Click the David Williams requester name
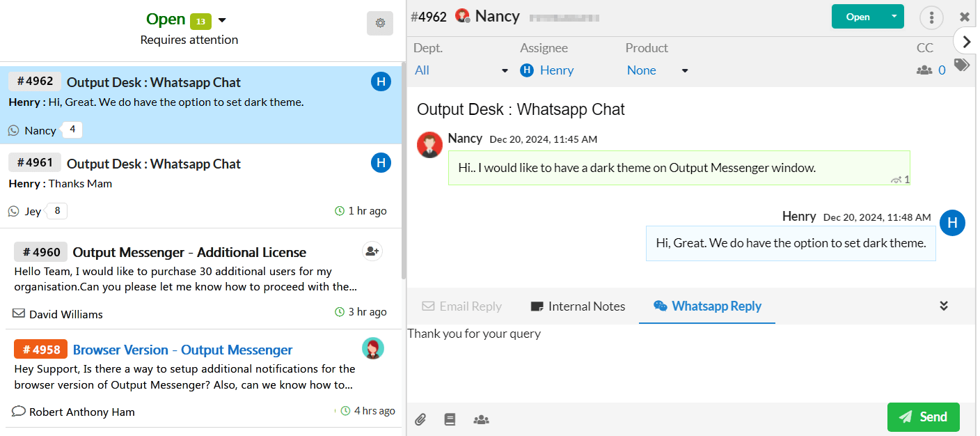 (x=66, y=314)
